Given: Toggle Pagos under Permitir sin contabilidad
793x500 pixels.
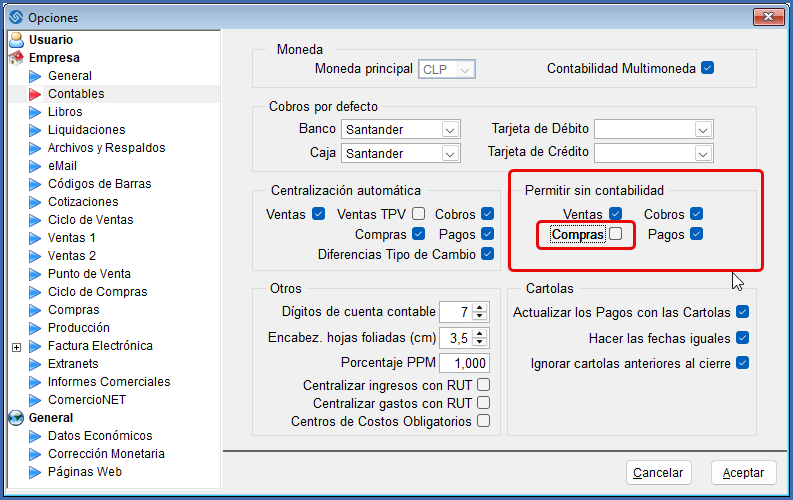Looking at the screenshot, I should pos(696,234).
